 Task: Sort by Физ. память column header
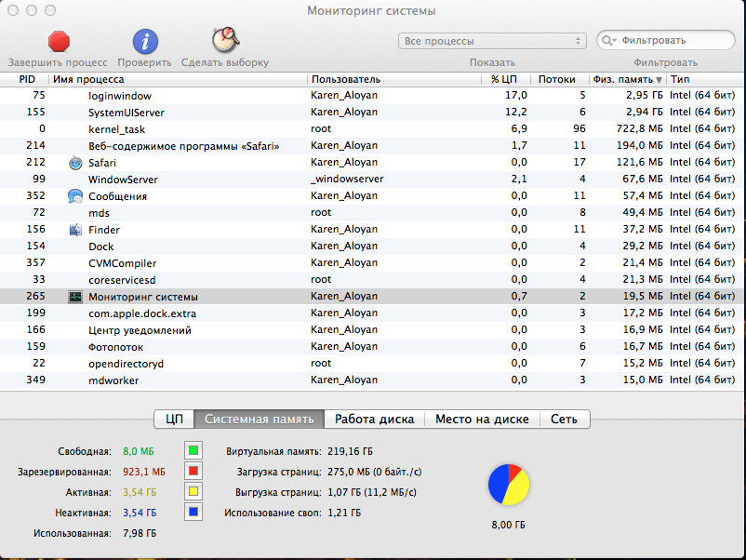(x=628, y=79)
